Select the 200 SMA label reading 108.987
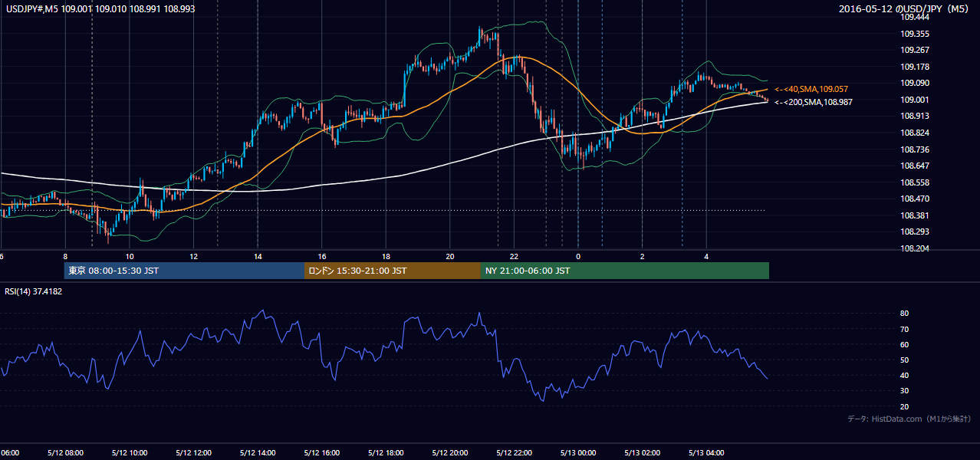 813,102
